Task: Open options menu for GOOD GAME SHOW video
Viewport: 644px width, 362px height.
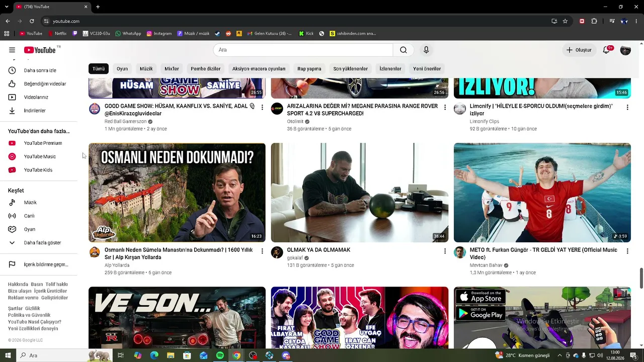Action: pyautogui.click(x=262, y=107)
